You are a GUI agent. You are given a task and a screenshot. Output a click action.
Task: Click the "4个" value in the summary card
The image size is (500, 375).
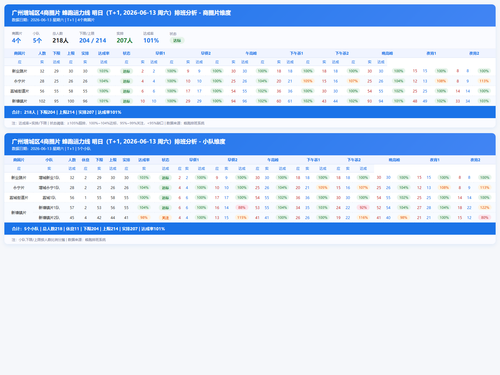[16, 40]
